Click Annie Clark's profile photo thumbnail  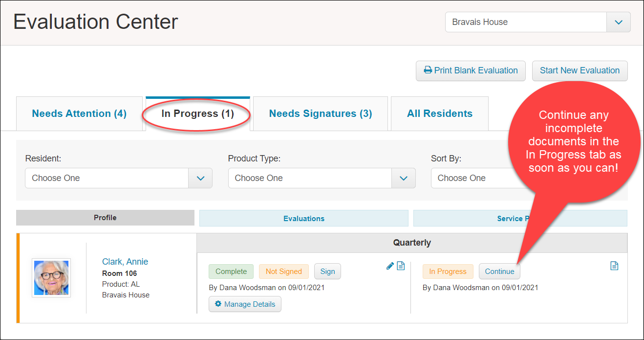coord(51,278)
